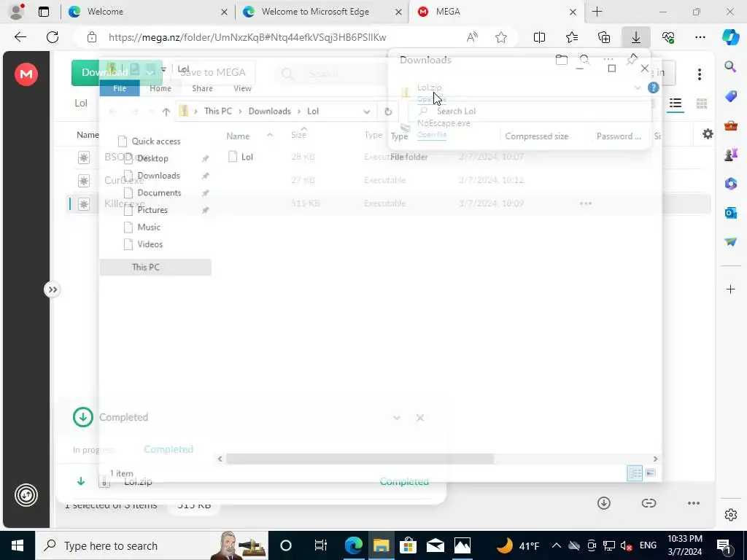
Task: Open Browser essentials heart icon
Action: 668,37
